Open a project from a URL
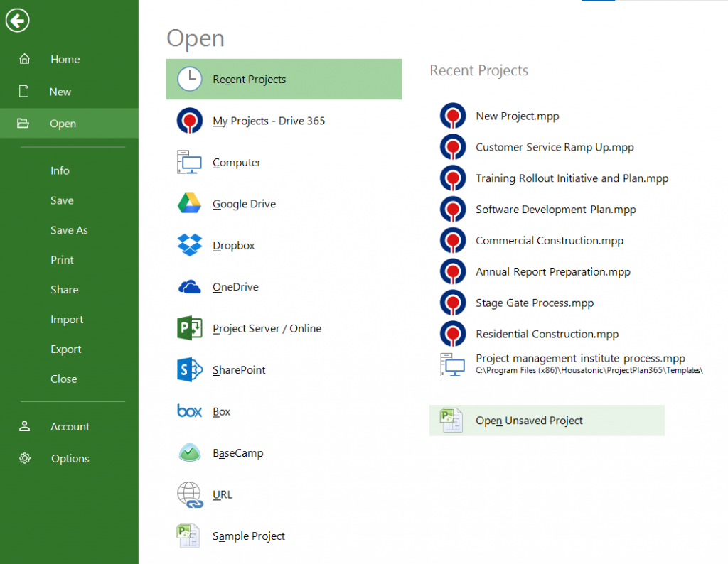728x564 pixels. 223,494
